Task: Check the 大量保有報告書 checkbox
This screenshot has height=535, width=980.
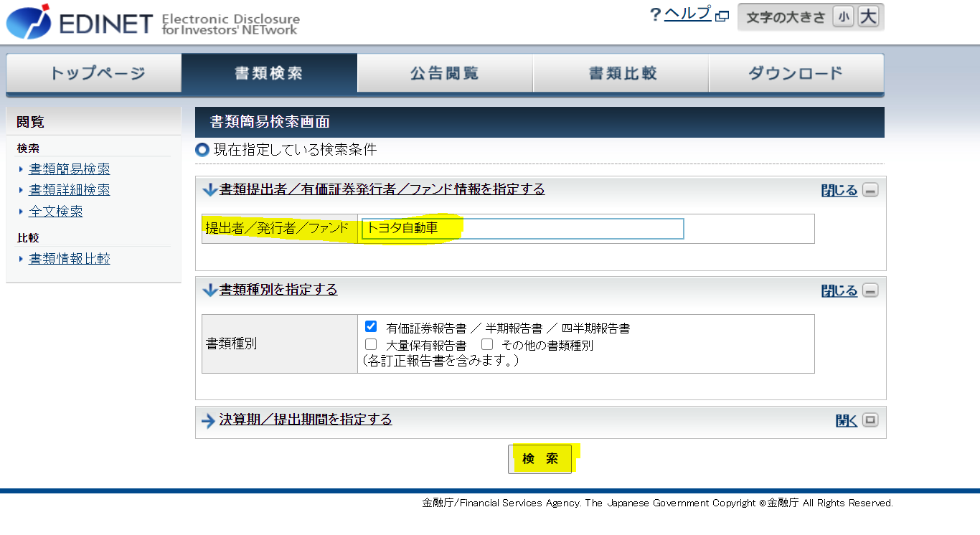Action: coord(371,344)
